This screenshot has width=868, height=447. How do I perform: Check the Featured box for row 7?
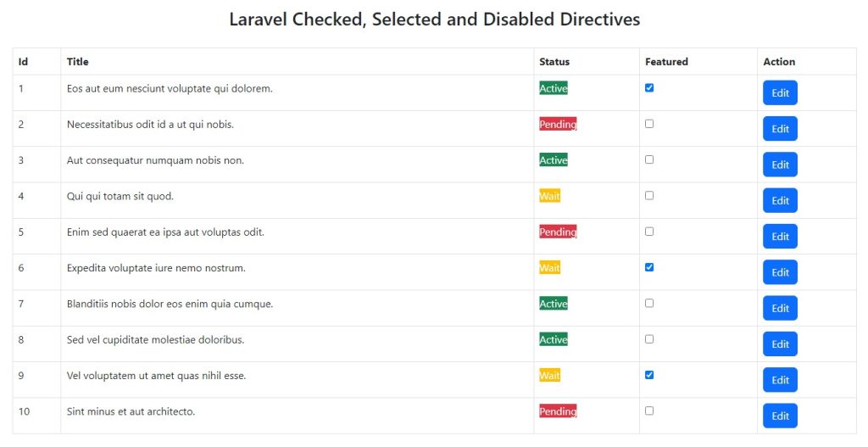coord(649,303)
